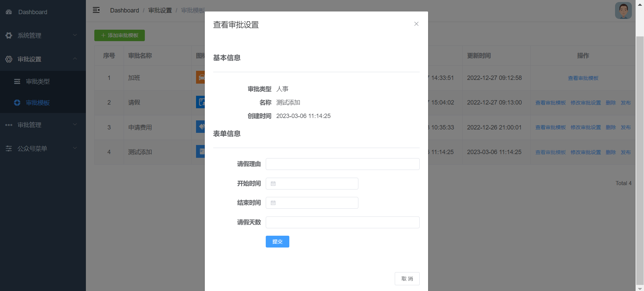Click the 取消 button in dialog
Image resolution: width=644 pixels, height=291 pixels.
coord(407,279)
